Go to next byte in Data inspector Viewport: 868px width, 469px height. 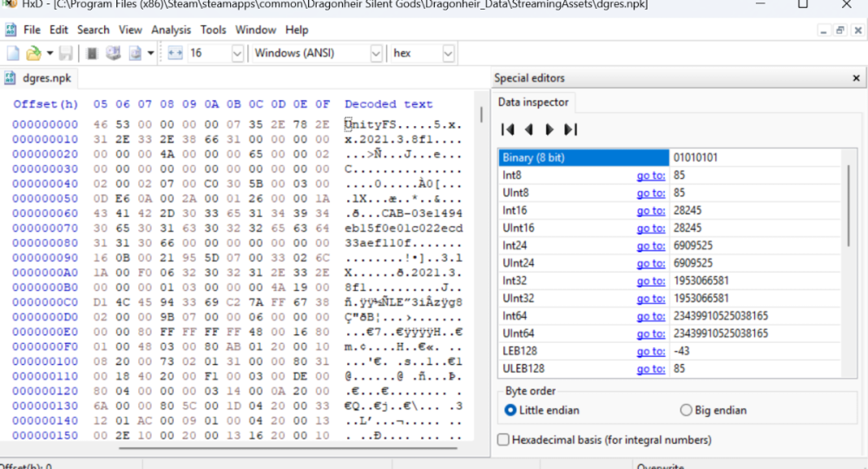point(549,129)
